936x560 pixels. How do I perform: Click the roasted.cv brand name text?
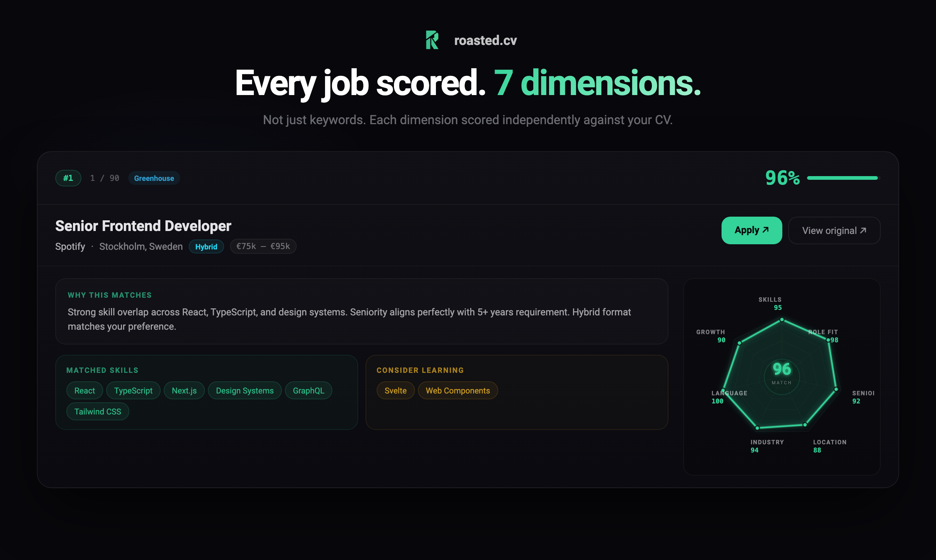(x=485, y=41)
